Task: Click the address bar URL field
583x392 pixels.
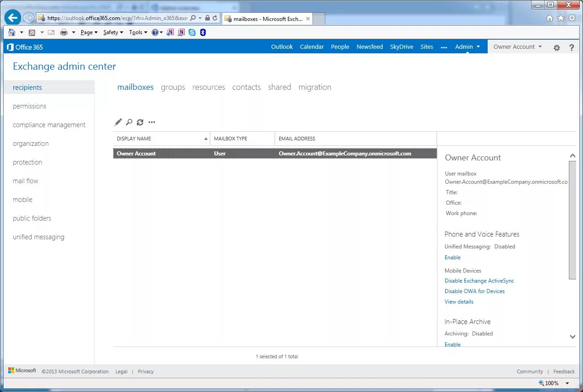Action: (117, 18)
